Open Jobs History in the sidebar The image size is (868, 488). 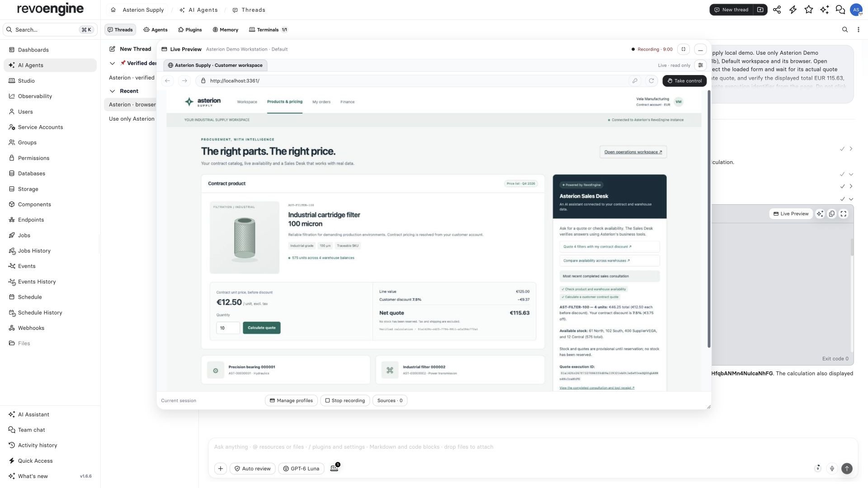tap(50, 251)
